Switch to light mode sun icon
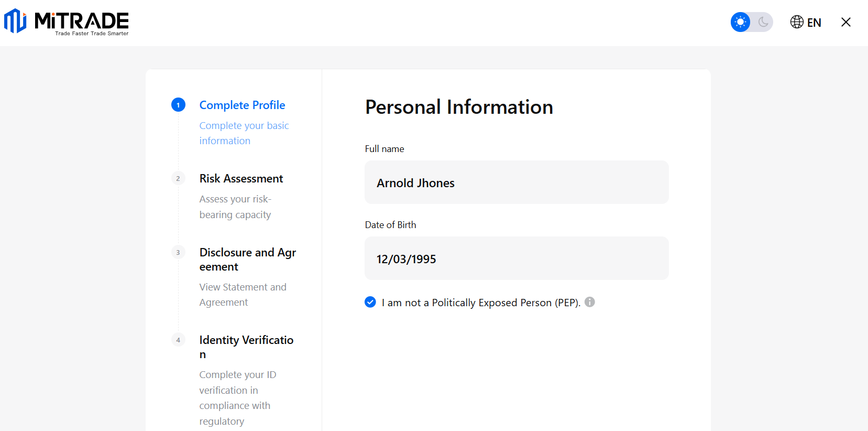 (x=740, y=22)
